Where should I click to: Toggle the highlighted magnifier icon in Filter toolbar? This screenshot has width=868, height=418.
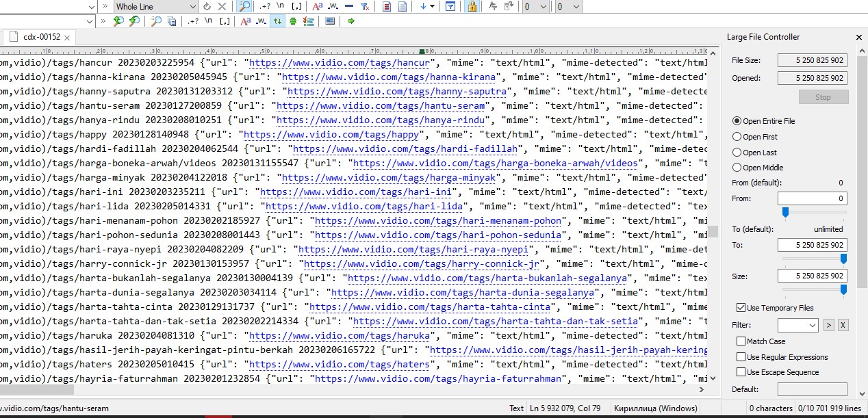tap(244, 6)
